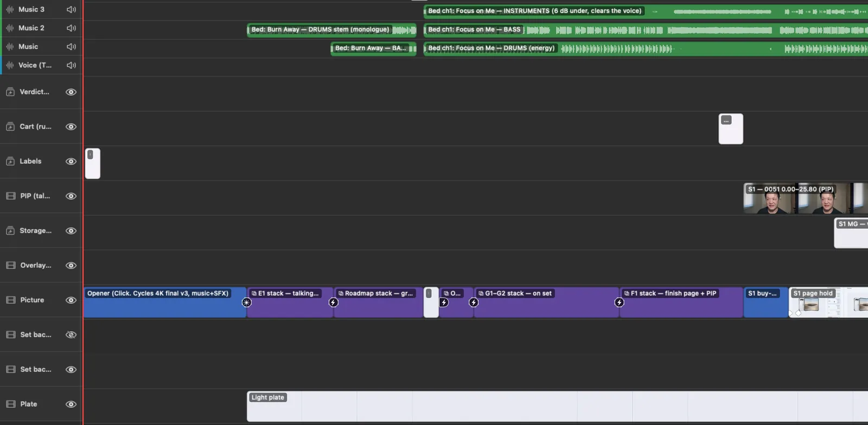This screenshot has height=425, width=868.
Task: Toggle visibility of the PIP track
Action: coord(71,196)
